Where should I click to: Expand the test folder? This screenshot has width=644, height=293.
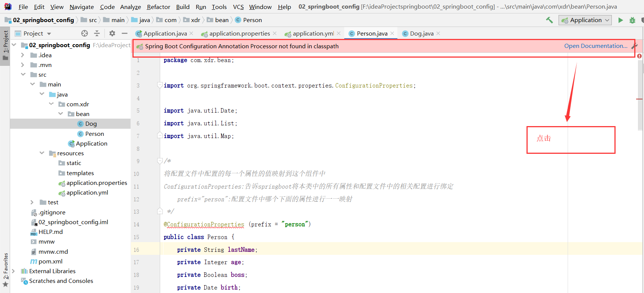coord(32,202)
